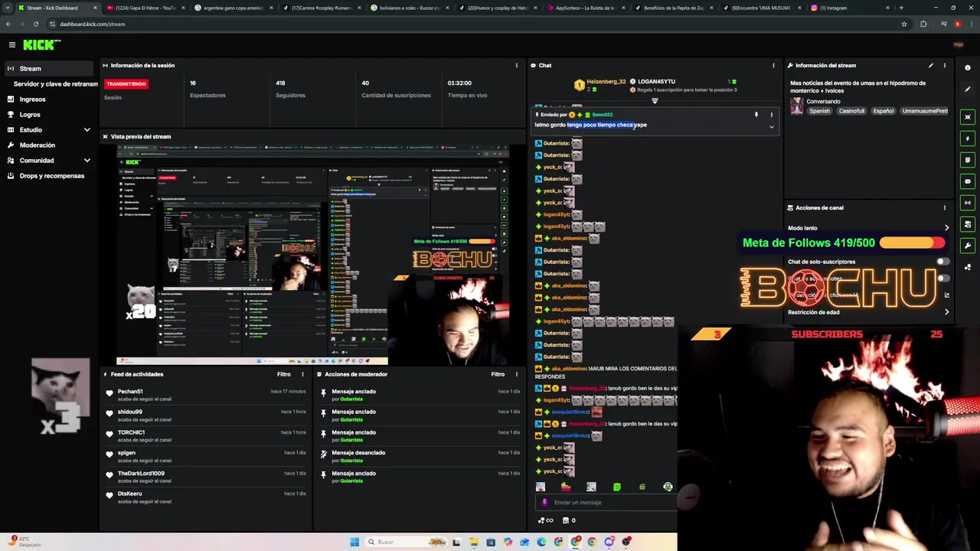Expand the Modo lento option

pos(946,228)
